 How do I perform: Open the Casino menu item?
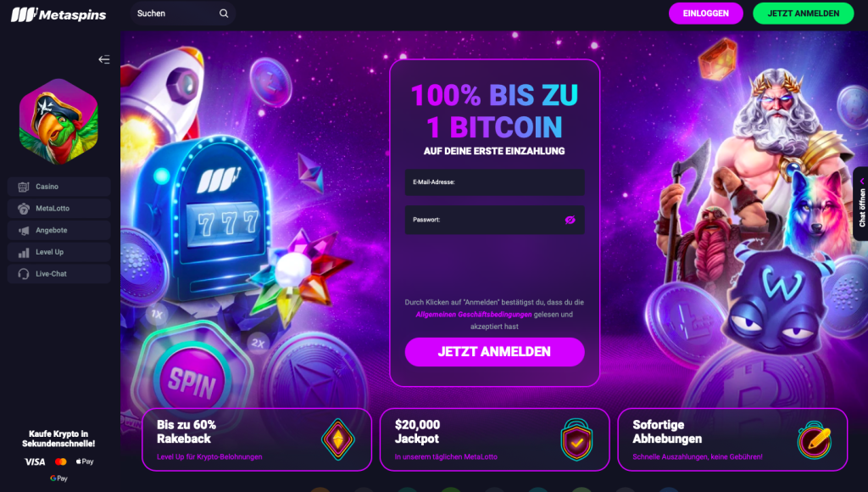(59, 187)
